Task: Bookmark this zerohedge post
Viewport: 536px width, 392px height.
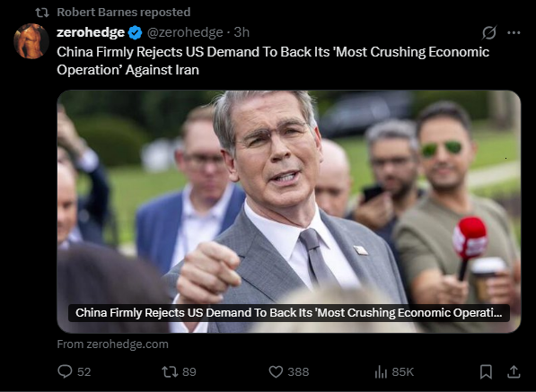Action: point(486,371)
